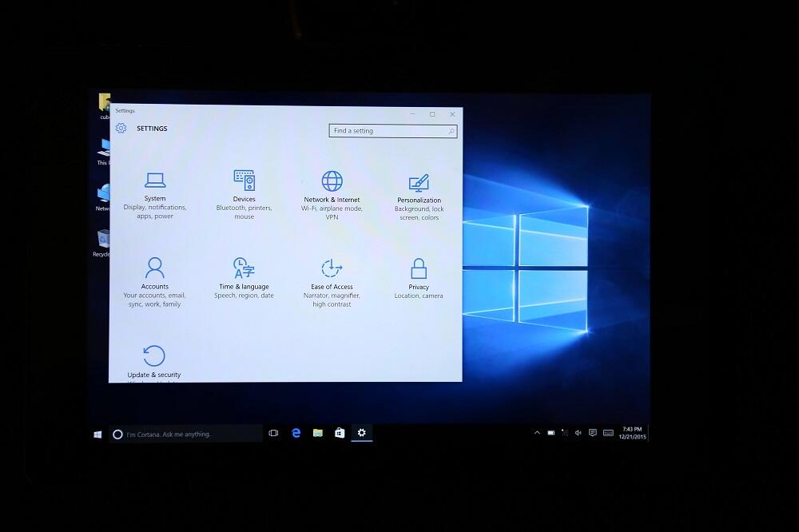Open the Privacy lock icon

click(x=419, y=268)
